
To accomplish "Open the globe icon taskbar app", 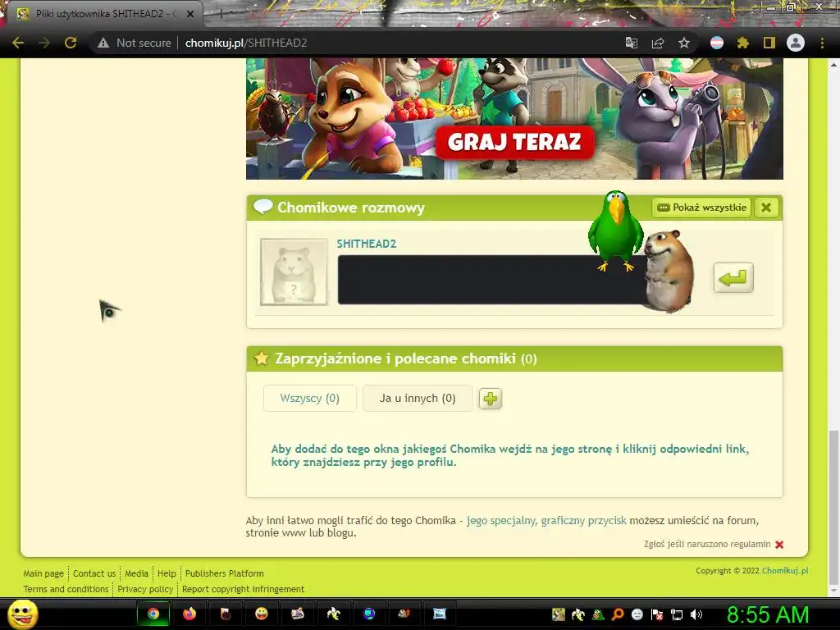I will (368, 614).
